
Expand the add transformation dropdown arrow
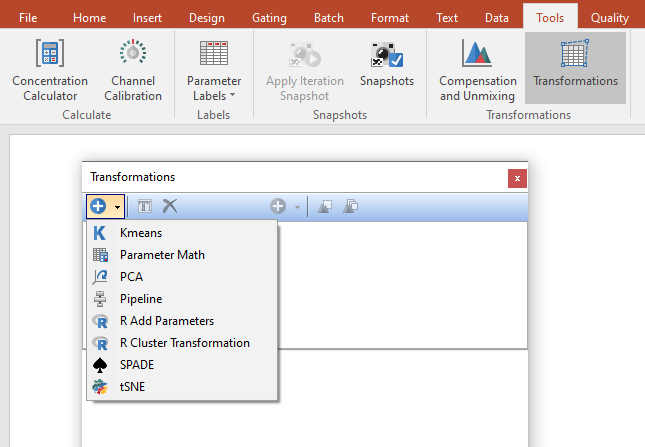point(118,207)
